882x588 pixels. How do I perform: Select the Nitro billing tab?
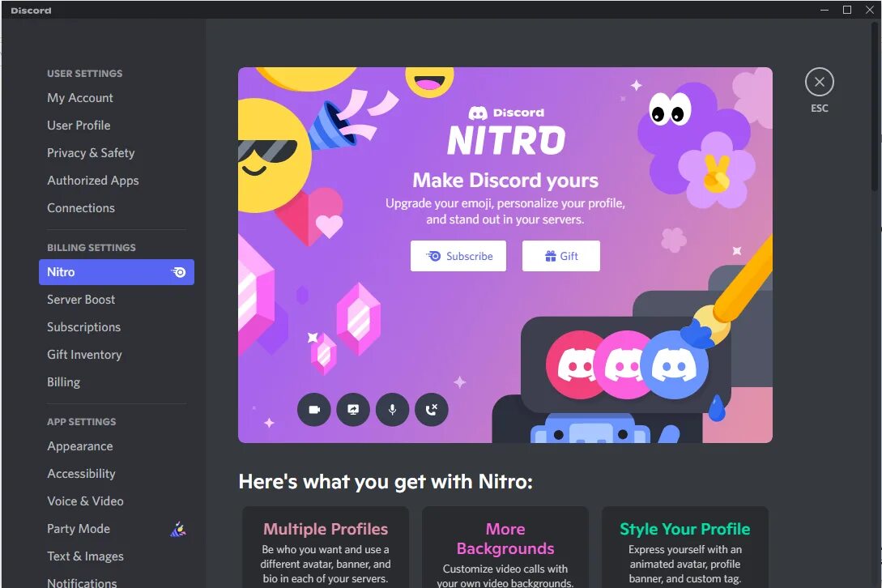pos(117,272)
